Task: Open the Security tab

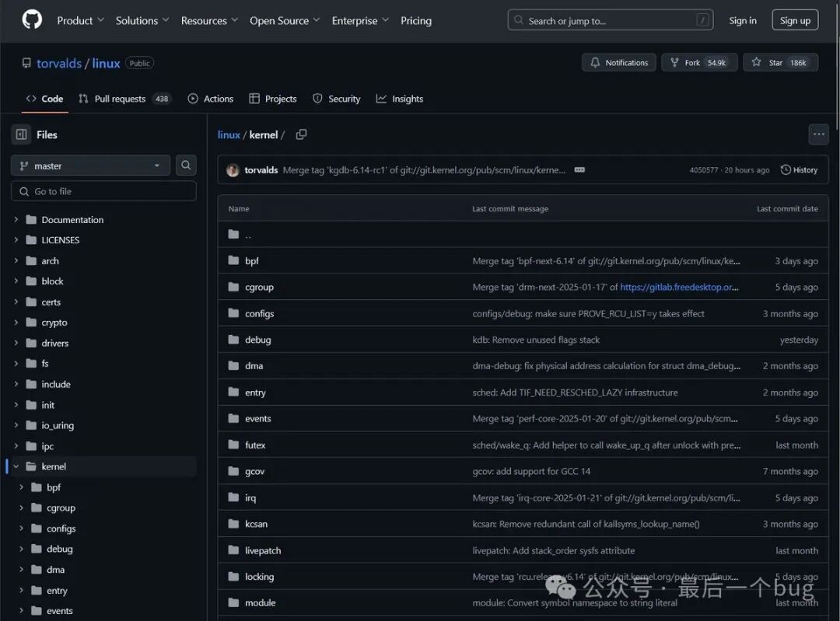Action: [x=337, y=99]
